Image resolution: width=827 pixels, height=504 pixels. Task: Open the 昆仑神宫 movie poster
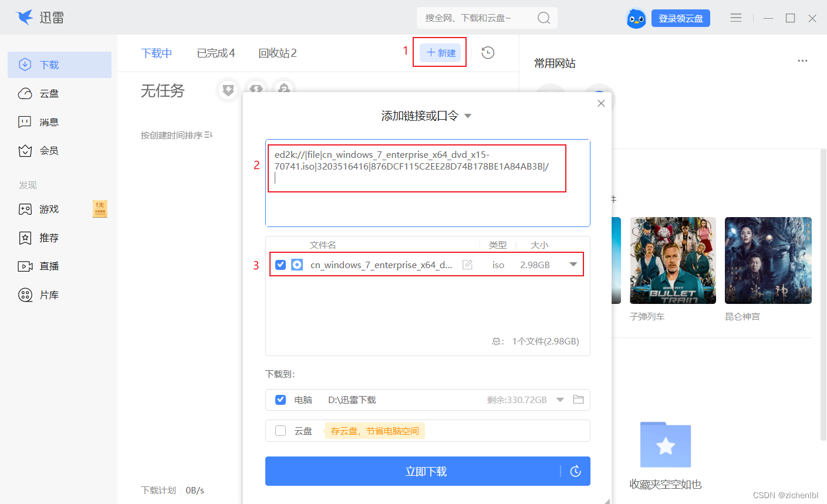click(x=768, y=261)
